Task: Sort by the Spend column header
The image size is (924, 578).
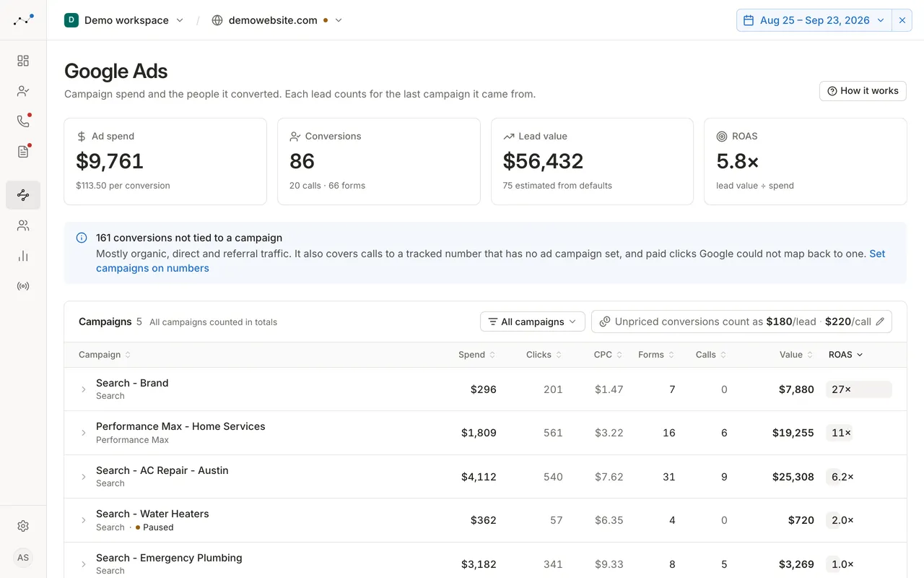Action: [x=477, y=355]
